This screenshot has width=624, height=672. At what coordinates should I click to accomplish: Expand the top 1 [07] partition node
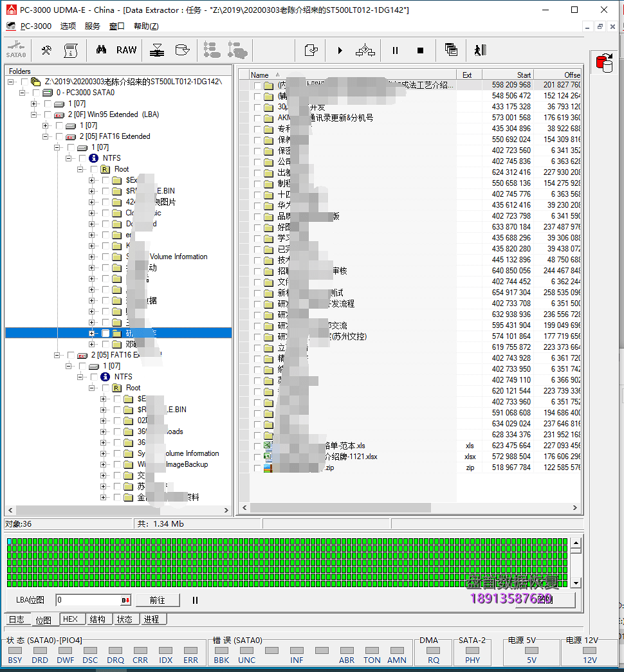[x=33, y=104]
